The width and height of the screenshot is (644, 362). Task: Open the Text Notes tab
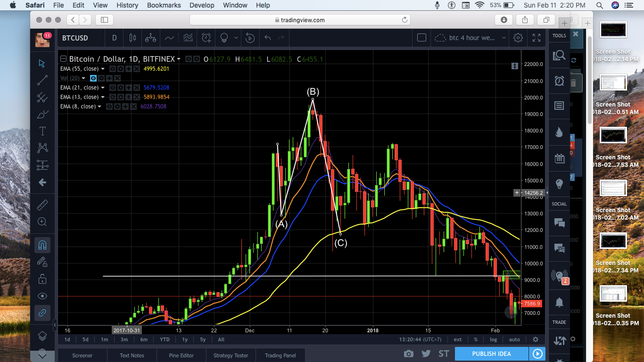pos(132,355)
